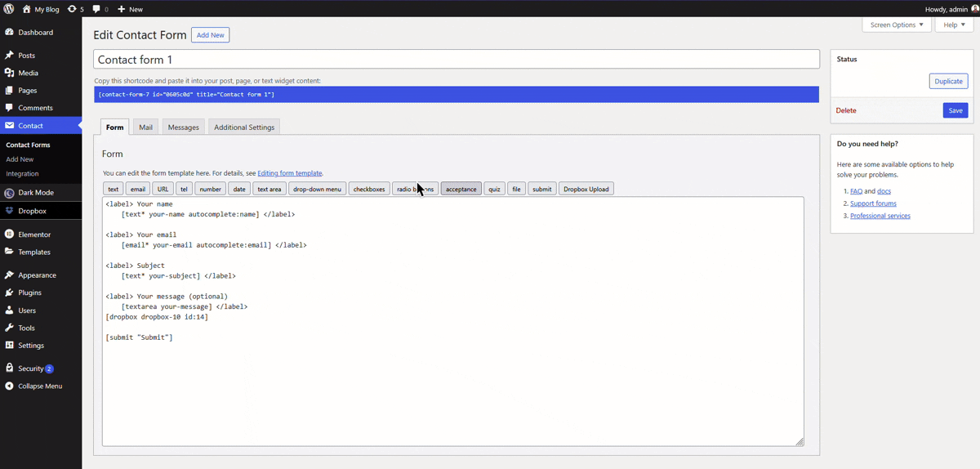Click the updates icon showing 5

72,9
